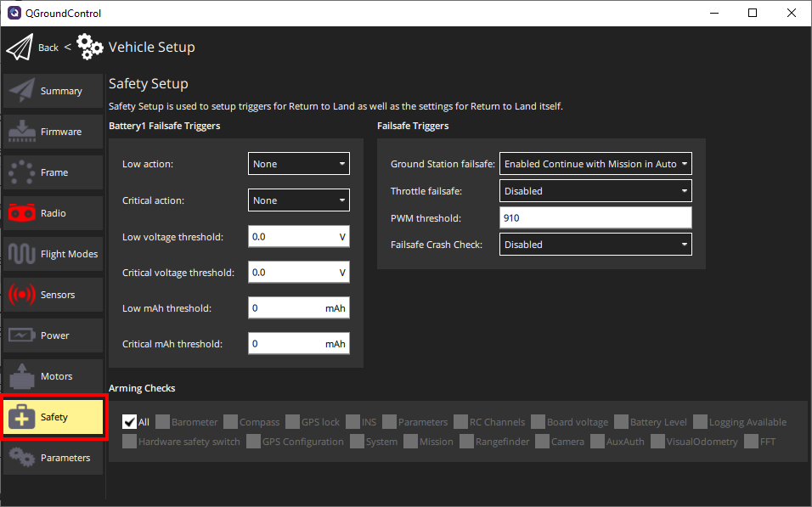Select the Frame setup icon
This screenshot has height=507, width=812.
(22, 172)
